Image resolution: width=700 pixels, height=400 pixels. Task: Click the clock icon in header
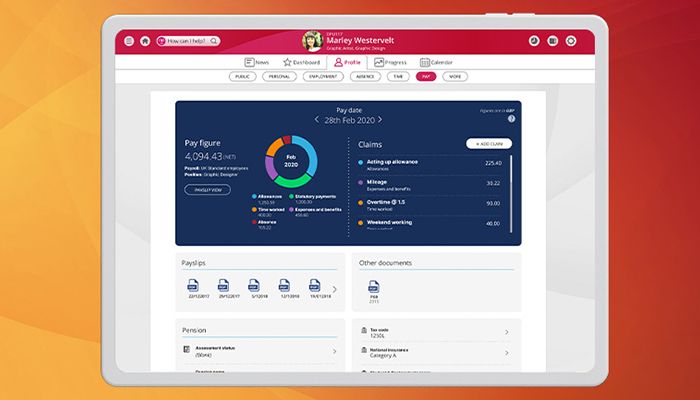[534, 41]
